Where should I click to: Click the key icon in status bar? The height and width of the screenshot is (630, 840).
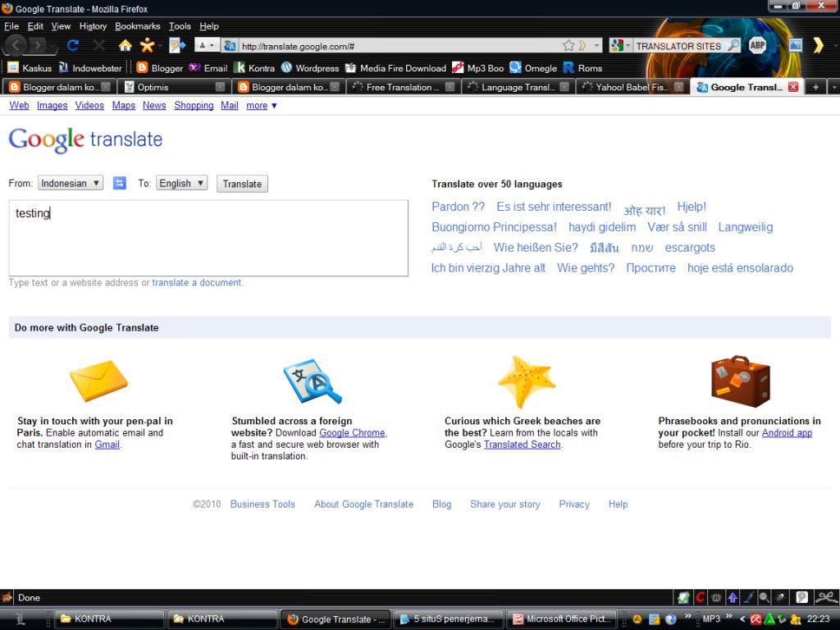pos(781,597)
